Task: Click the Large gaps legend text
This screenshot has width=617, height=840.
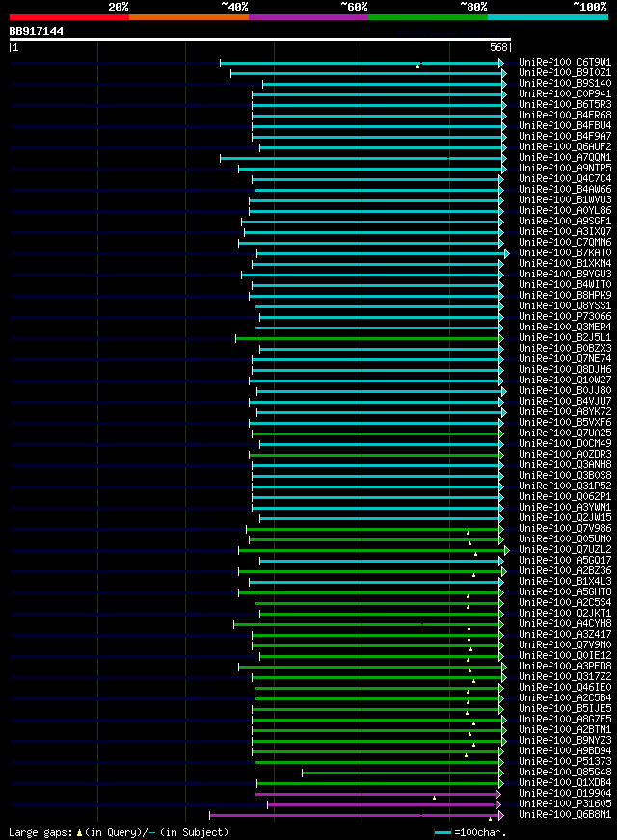Action: (119, 832)
